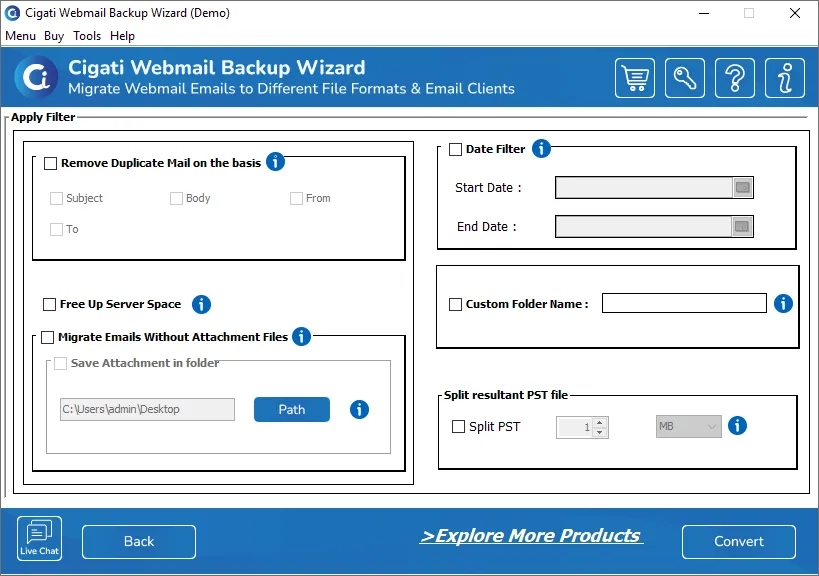Tick the To checkbox
Viewport: 819px width, 576px height.
pos(56,229)
